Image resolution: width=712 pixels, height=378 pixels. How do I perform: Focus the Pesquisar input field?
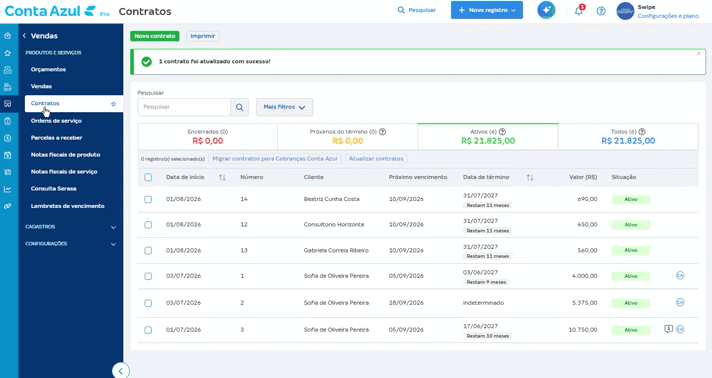[x=184, y=107]
